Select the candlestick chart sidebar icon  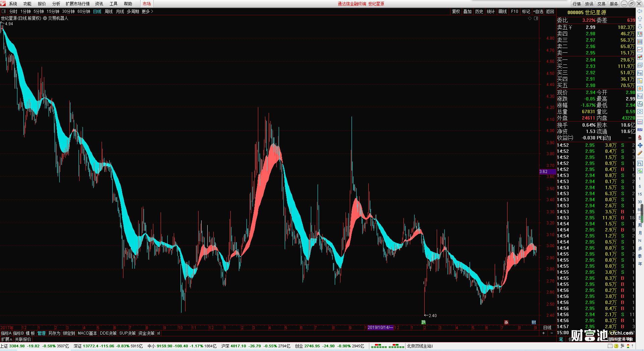tap(640, 57)
